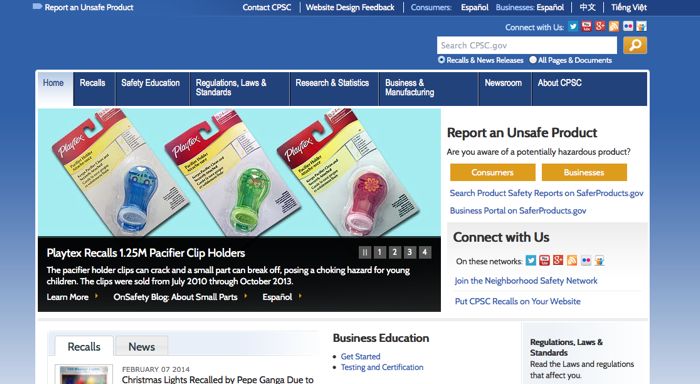Click the header icon right after Flickr

(x=642, y=26)
